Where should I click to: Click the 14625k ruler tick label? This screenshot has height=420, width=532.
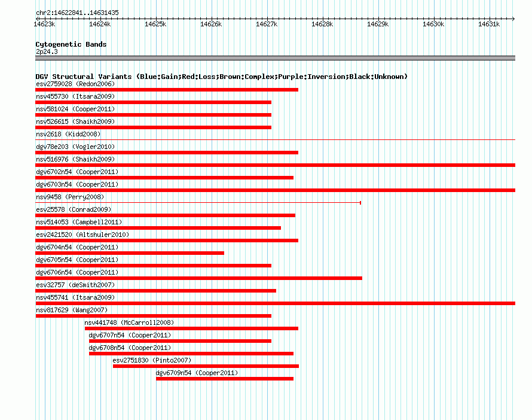pos(155,24)
